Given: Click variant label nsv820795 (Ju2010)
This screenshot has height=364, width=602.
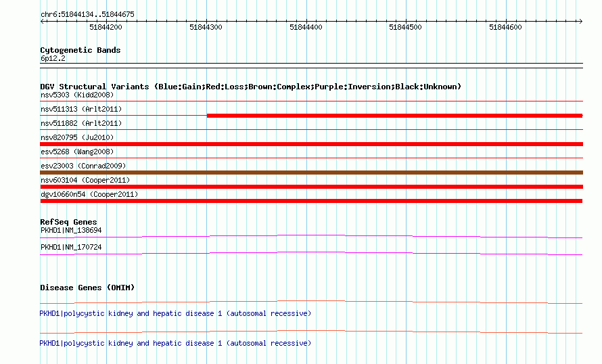Looking at the screenshot, I should pos(77,137).
